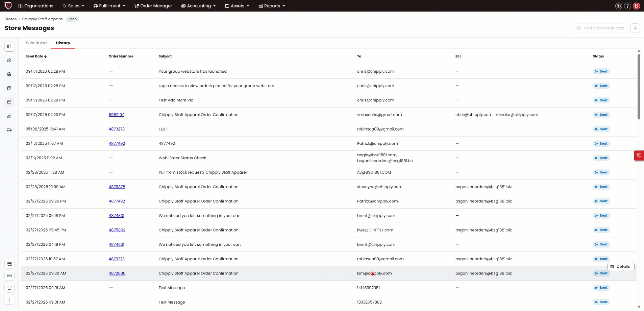Viewport: 644px width, 311px height.
Task: Click the plus add message button
Action: [x=635, y=28]
